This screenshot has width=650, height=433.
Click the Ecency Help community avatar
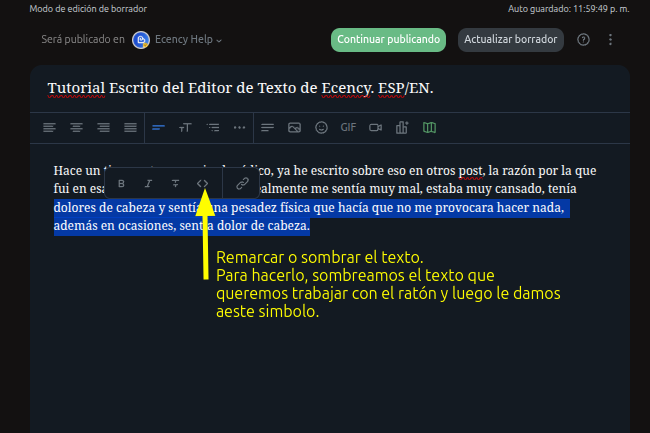click(x=141, y=40)
